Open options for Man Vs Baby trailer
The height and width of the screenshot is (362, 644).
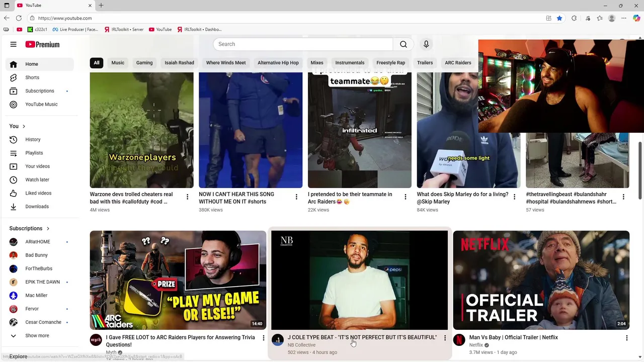point(626,338)
